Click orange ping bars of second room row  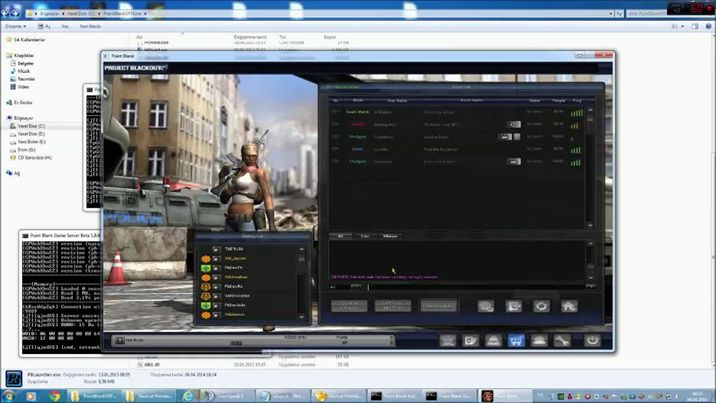tap(574, 125)
